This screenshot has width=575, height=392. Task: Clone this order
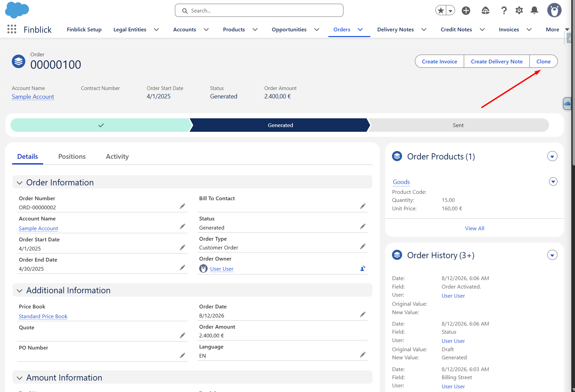point(544,61)
